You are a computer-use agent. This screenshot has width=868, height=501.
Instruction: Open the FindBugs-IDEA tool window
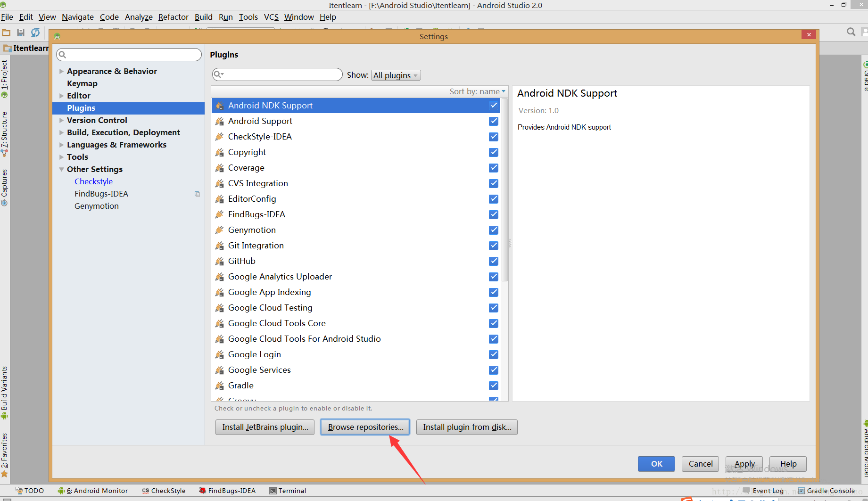[227, 491]
